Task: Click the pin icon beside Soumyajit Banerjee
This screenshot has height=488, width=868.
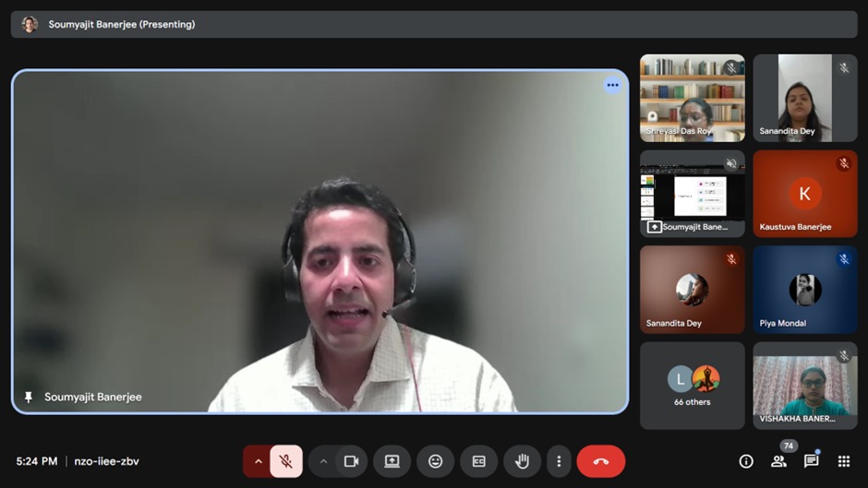Action: [x=29, y=397]
